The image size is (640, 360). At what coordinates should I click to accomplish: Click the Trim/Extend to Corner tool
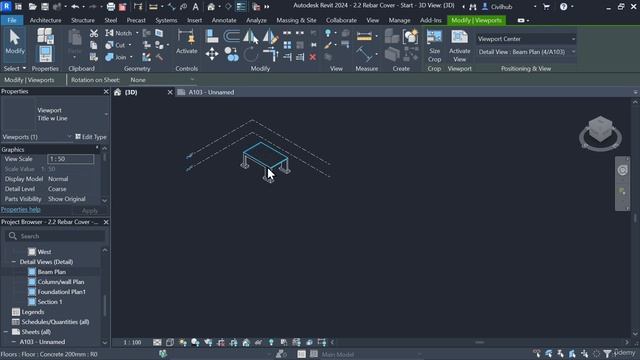pos(270,54)
